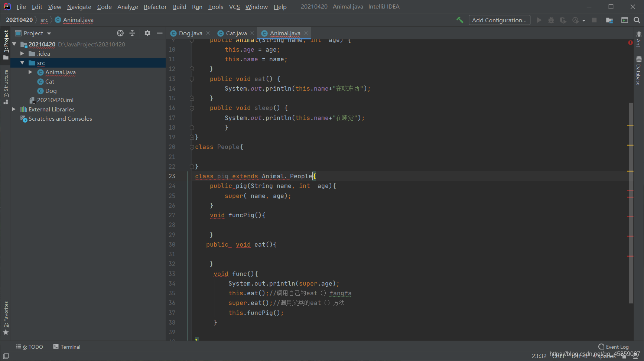Click Collapse All icon in Project panel
The image size is (644, 361).
(132, 33)
